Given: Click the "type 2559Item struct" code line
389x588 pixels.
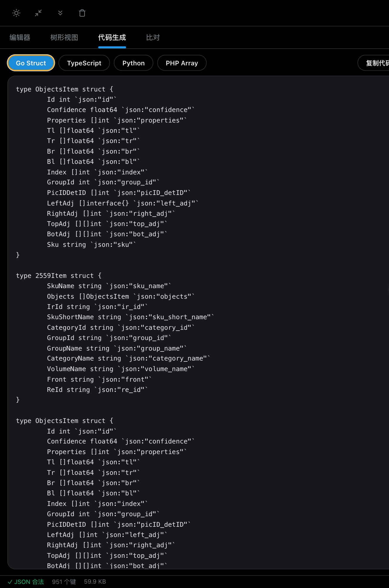Looking at the screenshot, I should click(59, 276).
